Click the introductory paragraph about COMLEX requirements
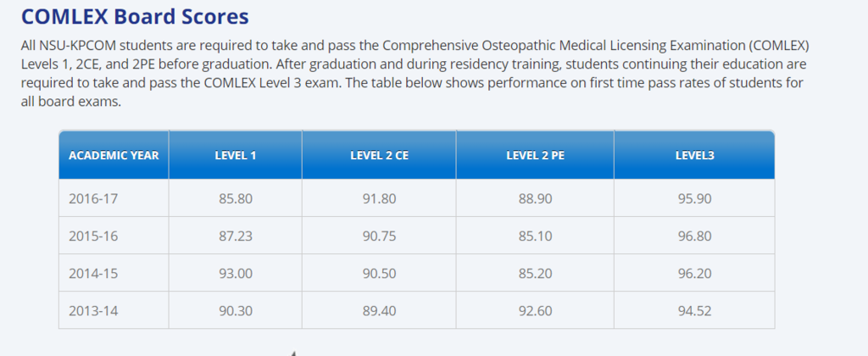868x356 pixels. click(x=415, y=73)
